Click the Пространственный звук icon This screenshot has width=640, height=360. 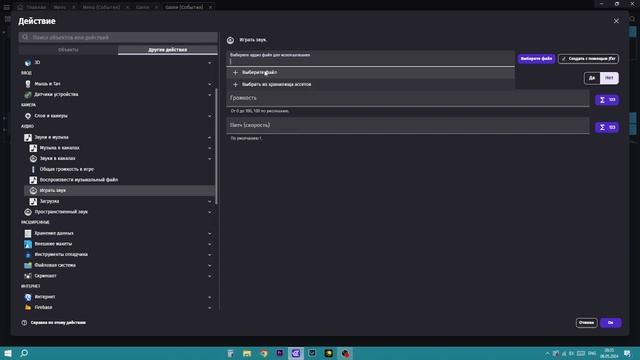[x=28, y=212]
